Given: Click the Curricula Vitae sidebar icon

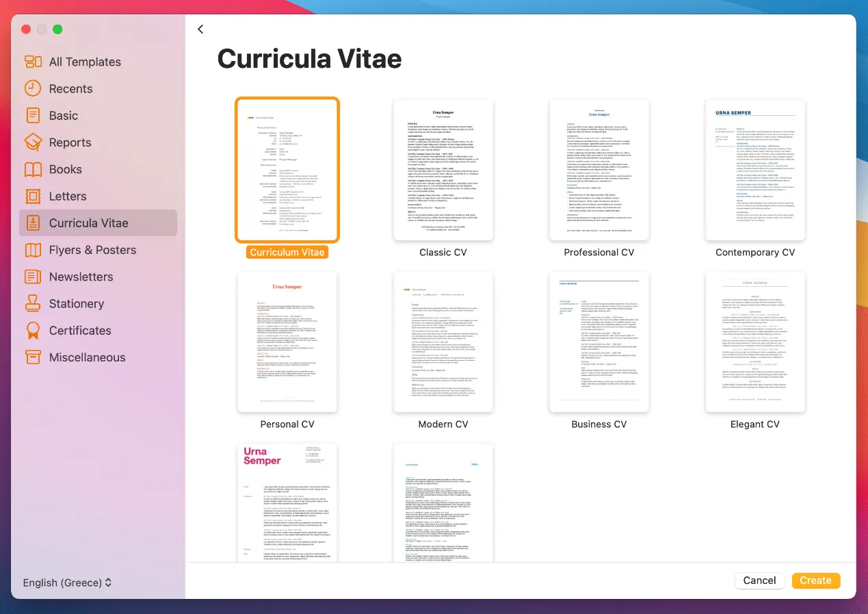Looking at the screenshot, I should tap(33, 222).
